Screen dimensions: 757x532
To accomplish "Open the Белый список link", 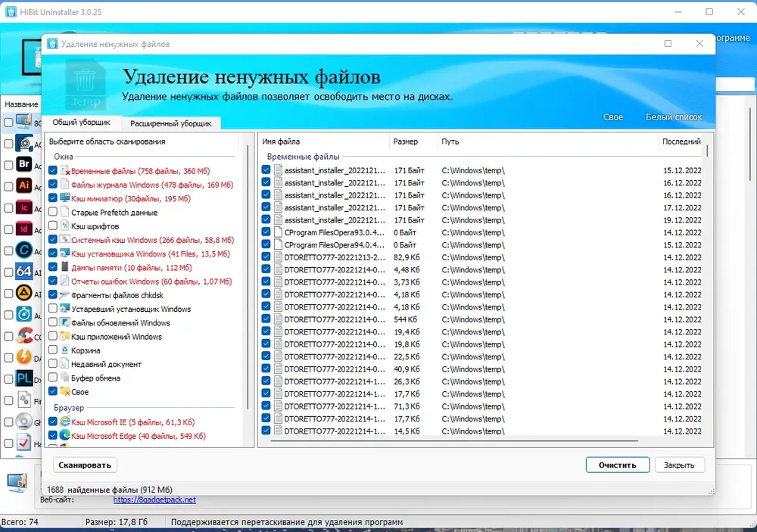I will 674,117.
